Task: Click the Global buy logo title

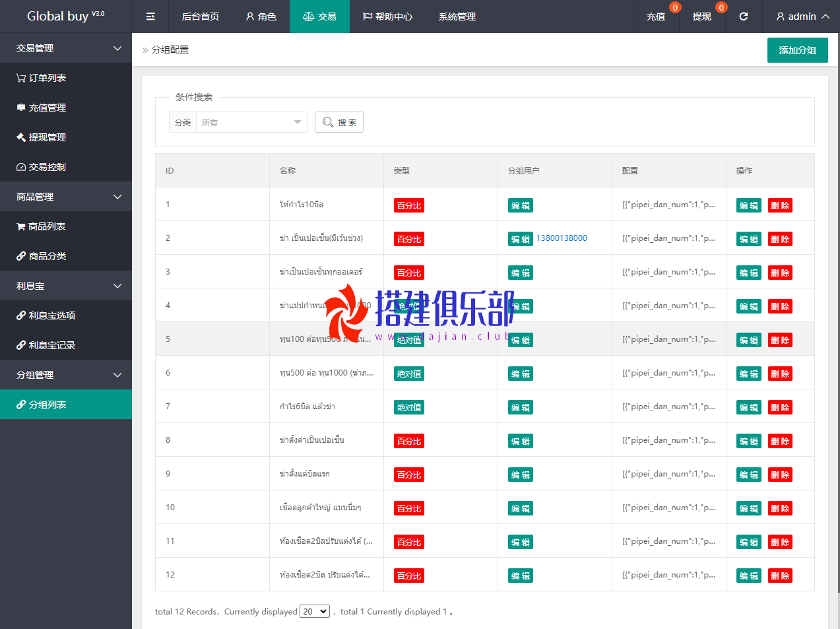Action: click(65, 16)
